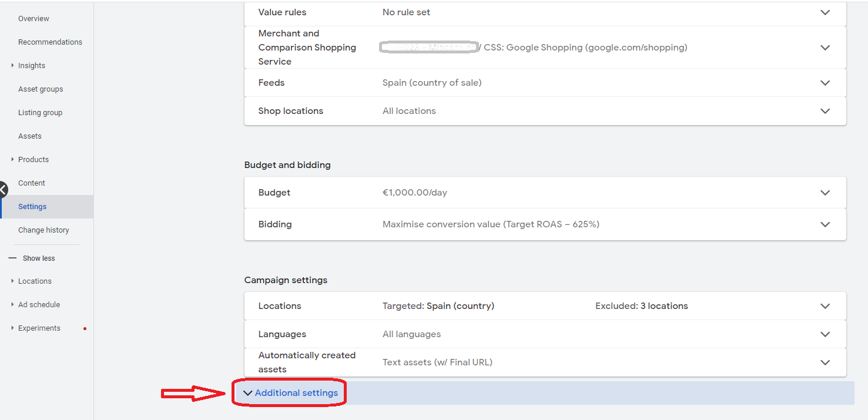Expand the Value rules row chevron
This screenshot has height=420, width=868.
[825, 12]
